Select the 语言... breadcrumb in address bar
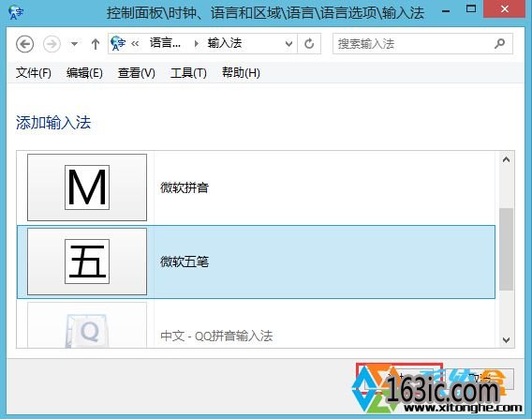532x419 pixels. tap(165, 43)
